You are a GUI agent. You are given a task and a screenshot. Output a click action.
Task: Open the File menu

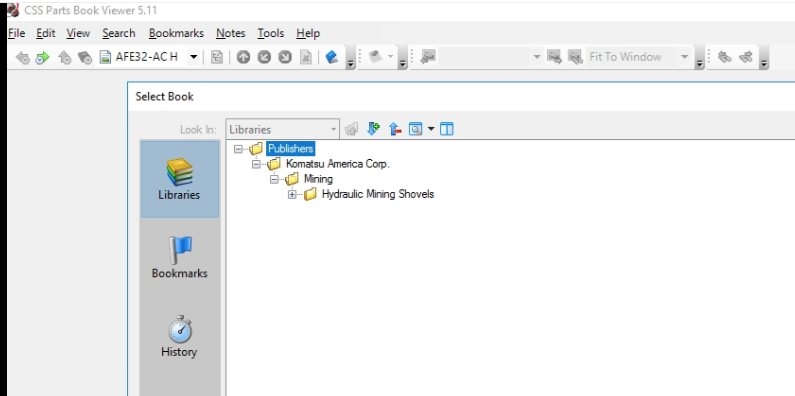coord(16,33)
